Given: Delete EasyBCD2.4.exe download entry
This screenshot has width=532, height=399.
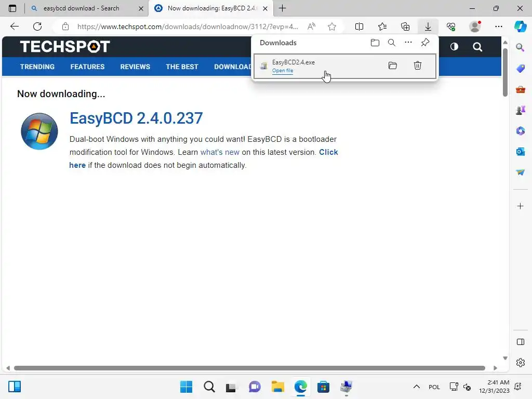Looking at the screenshot, I should click(x=418, y=65).
